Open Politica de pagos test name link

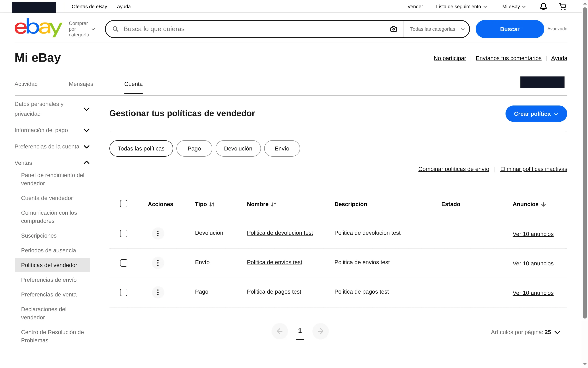pos(274,292)
